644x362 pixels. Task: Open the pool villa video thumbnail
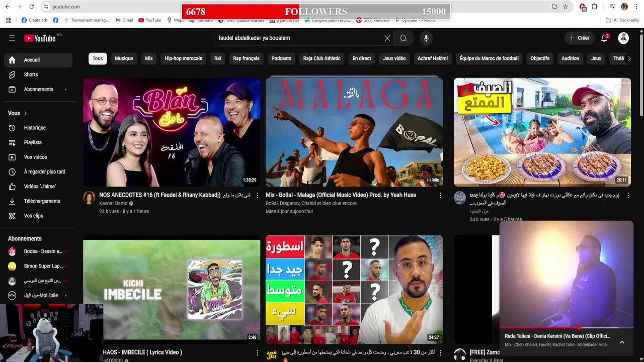(542, 132)
